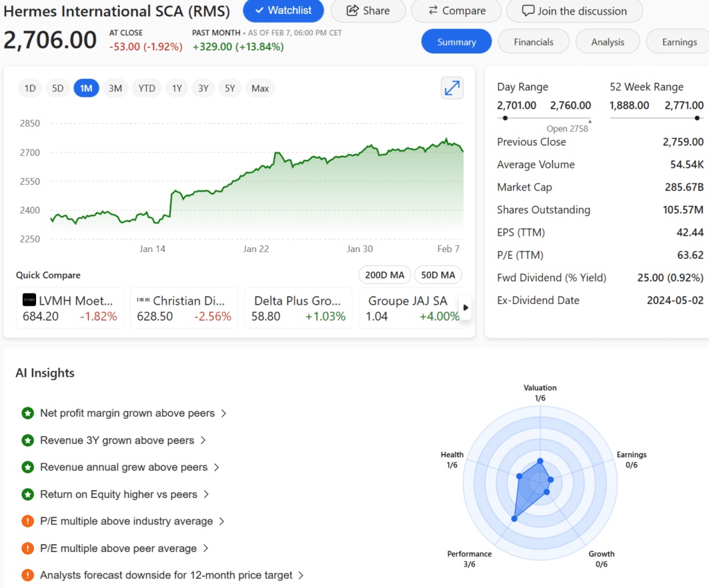Toggle the 200D MA overlay
This screenshot has width=709, height=588.
pos(385,275)
